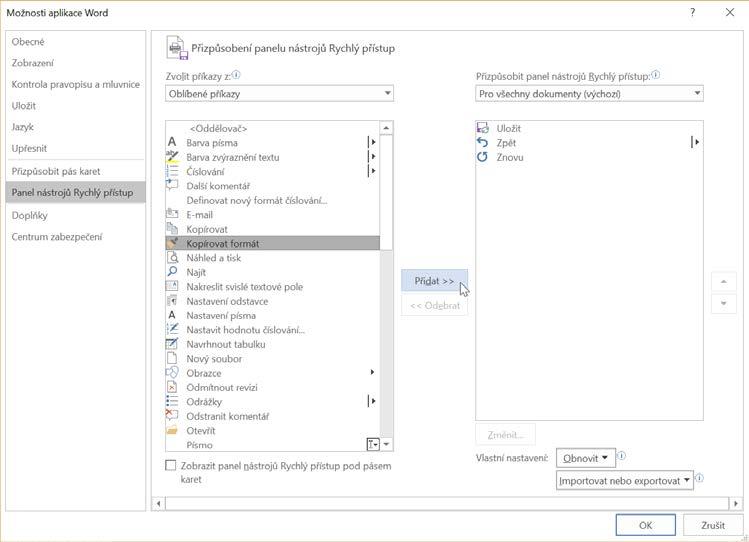Click the E-mail command icon
Screen dimensions: 749x542
[x=172, y=214]
